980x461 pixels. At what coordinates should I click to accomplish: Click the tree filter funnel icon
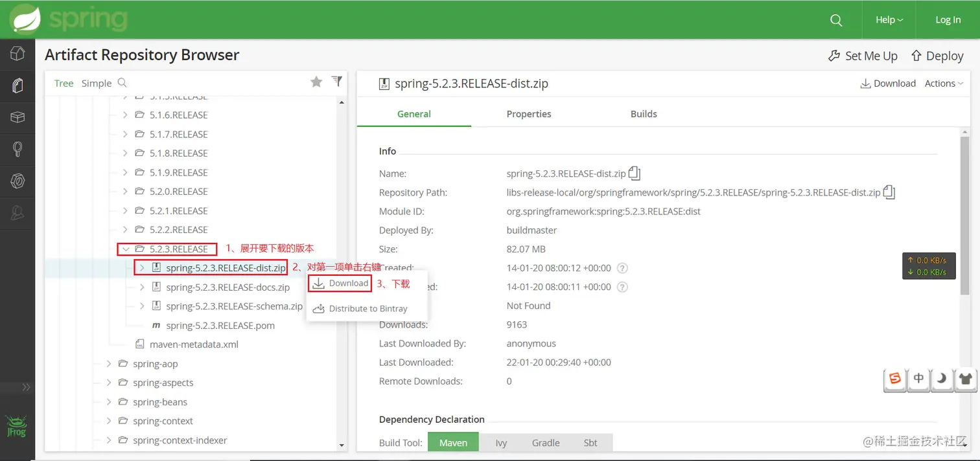point(337,81)
